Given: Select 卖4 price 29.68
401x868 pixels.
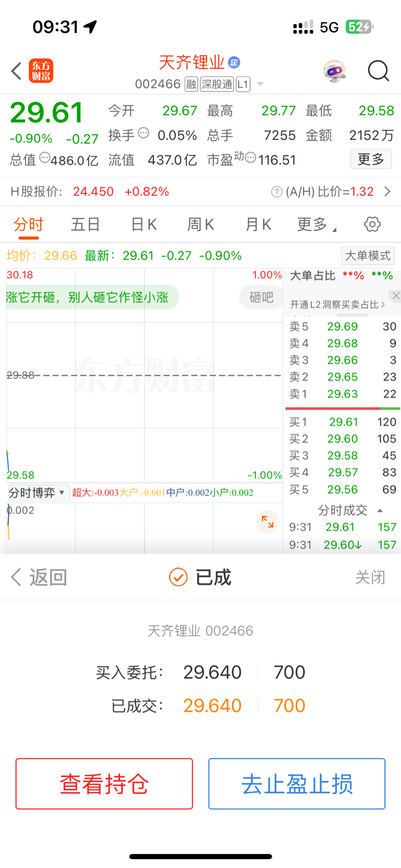Looking at the screenshot, I should [343, 343].
